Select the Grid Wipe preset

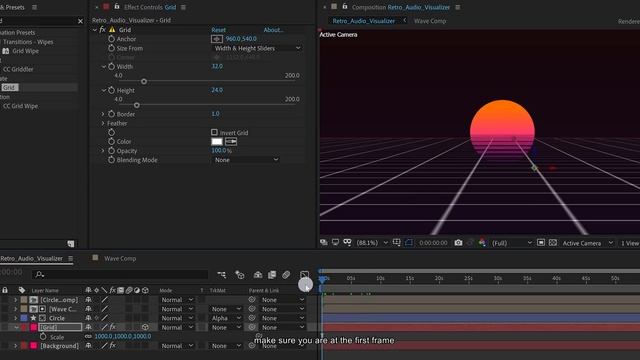[25, 51]
